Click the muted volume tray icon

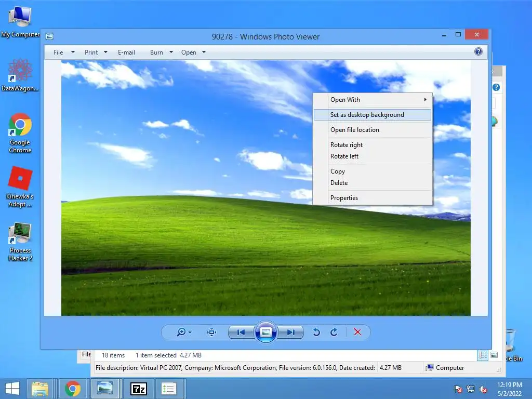click(x=483, y=389)
